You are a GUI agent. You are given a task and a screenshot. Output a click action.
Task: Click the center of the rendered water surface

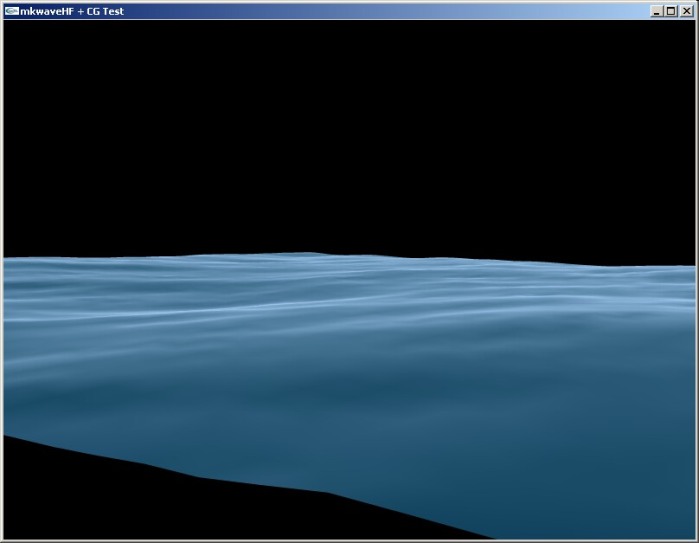350,380
